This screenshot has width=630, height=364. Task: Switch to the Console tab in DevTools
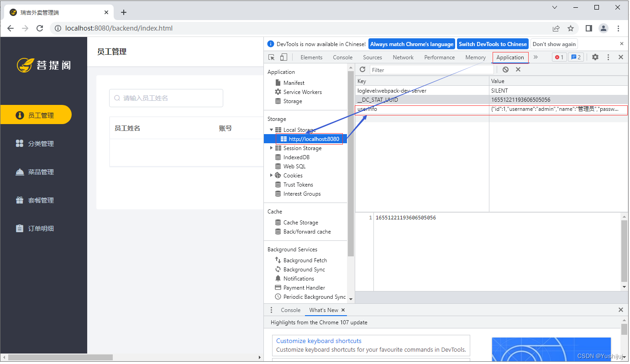(x=342, y=57)
